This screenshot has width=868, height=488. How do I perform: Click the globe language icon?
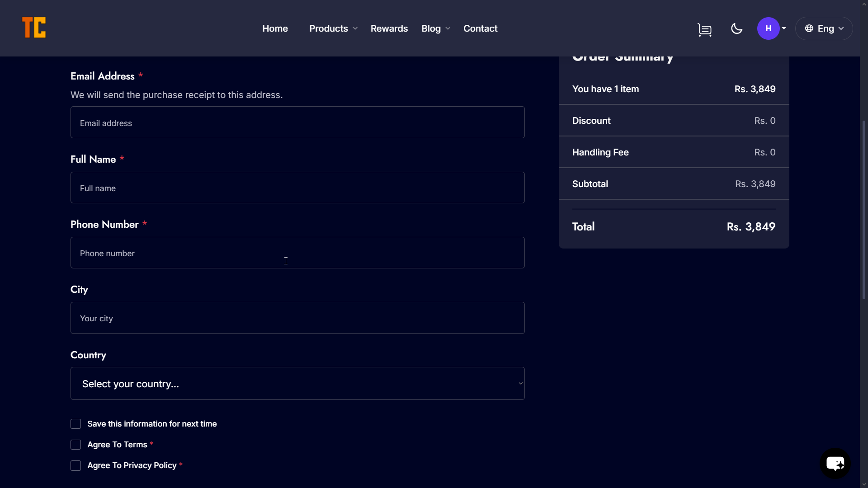809,28
